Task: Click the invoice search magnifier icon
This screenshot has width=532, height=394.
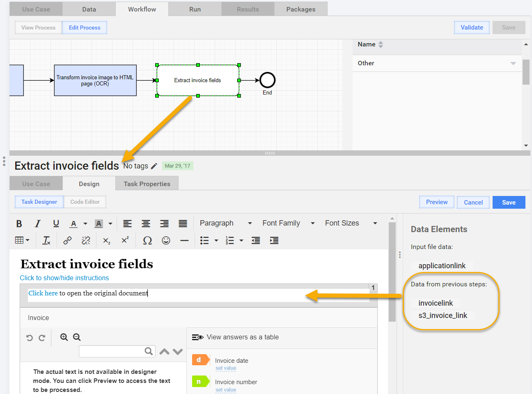Action: coord(149,351)
